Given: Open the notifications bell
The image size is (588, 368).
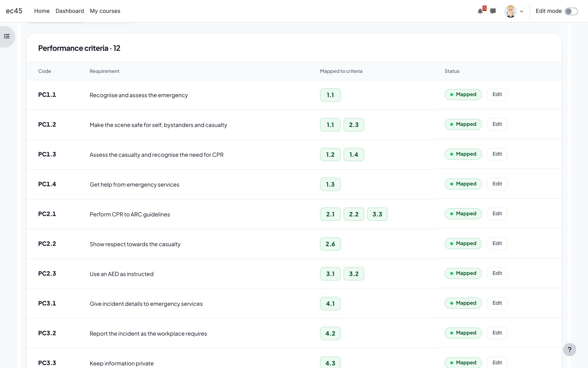Looking at the screenshot, I should (480, 11).
